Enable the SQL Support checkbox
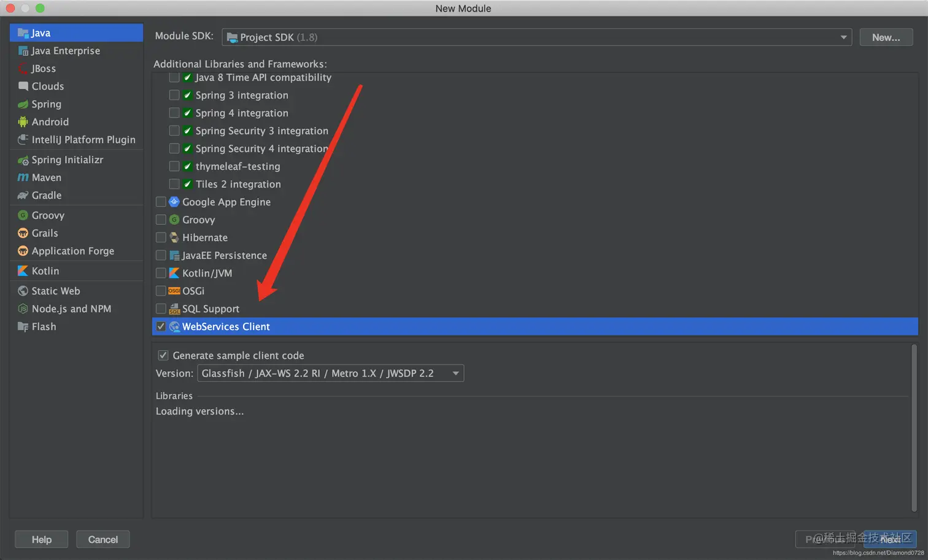The height and width of the screenshot is (560, 928). pos(161,309)
